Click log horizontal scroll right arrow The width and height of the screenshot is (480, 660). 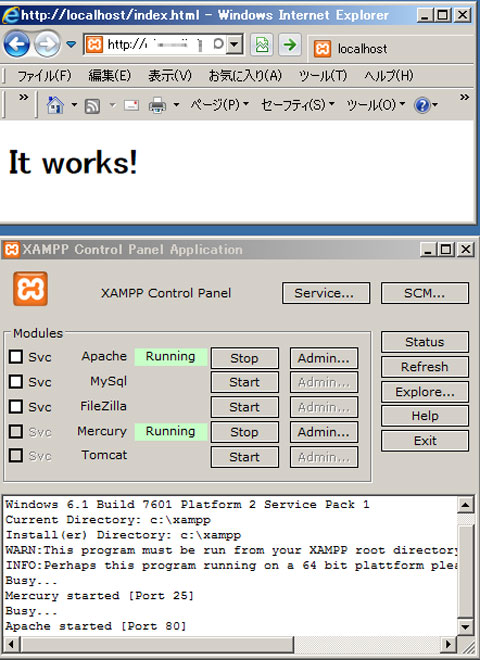pyautogui.click(x=448, y=644)
